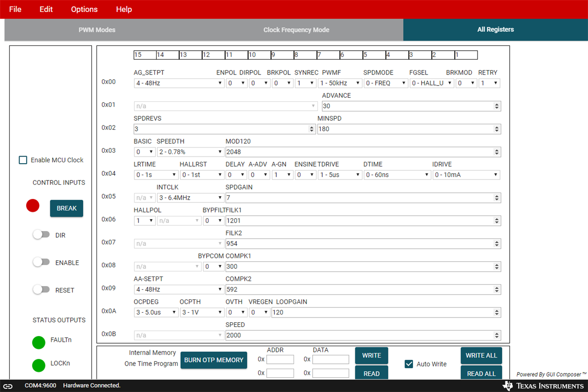Viewport: 588px width, 392px height.
Task: Click the MINSPD value field
Action: 409,129
